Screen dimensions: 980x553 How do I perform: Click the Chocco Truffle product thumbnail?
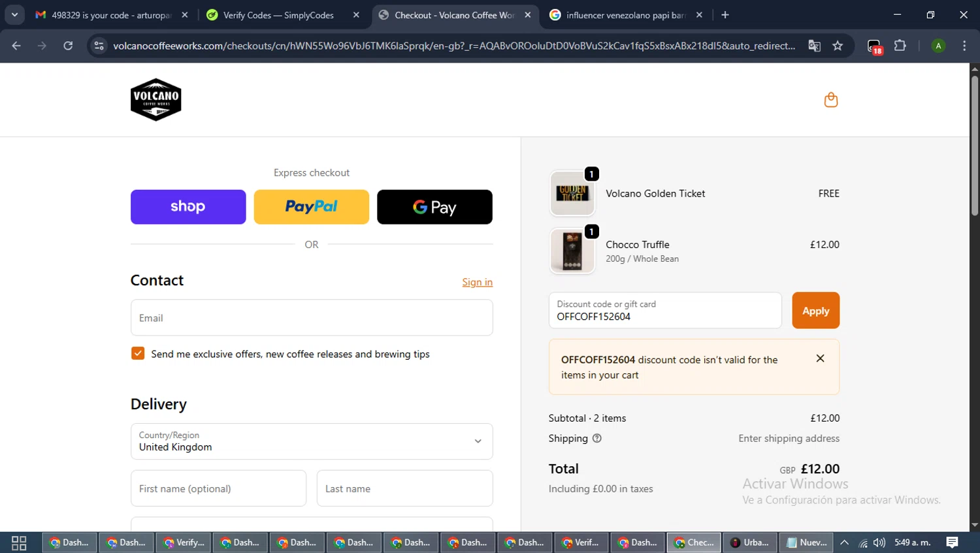pos(572,251)
